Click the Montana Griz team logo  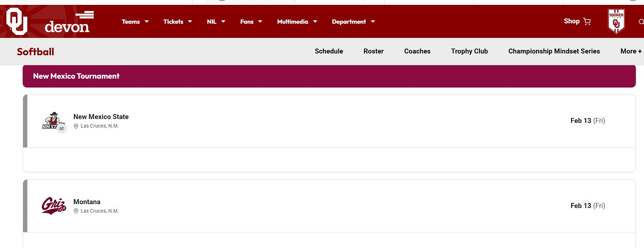coord(54,206)
